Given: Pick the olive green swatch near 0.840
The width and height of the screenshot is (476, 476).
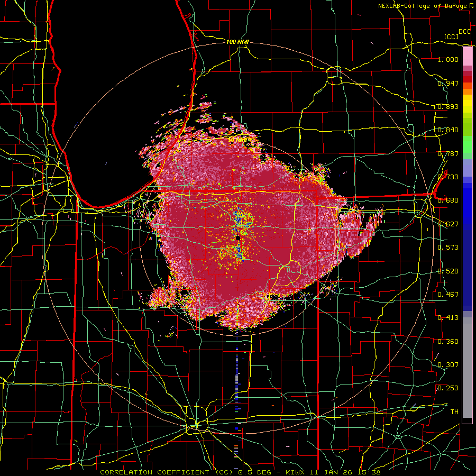Looking at the screenshot, I should point(467,127).
